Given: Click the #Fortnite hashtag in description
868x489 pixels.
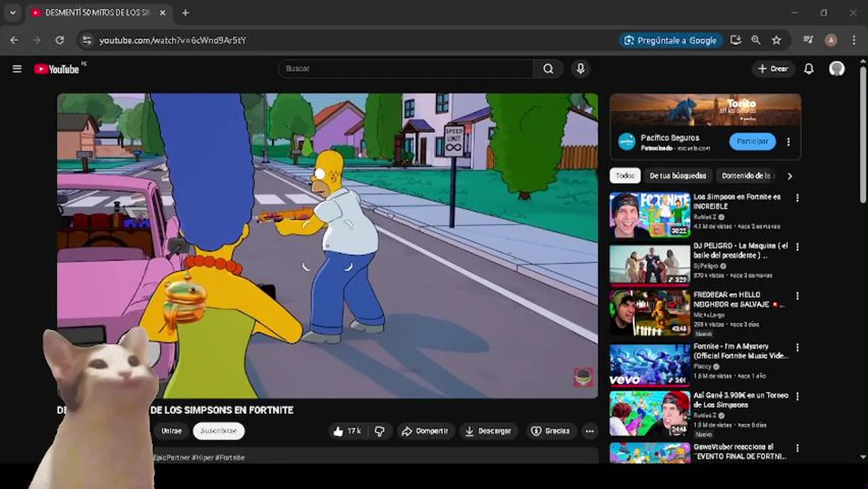Looking at the screenshot, I should 230,458.
